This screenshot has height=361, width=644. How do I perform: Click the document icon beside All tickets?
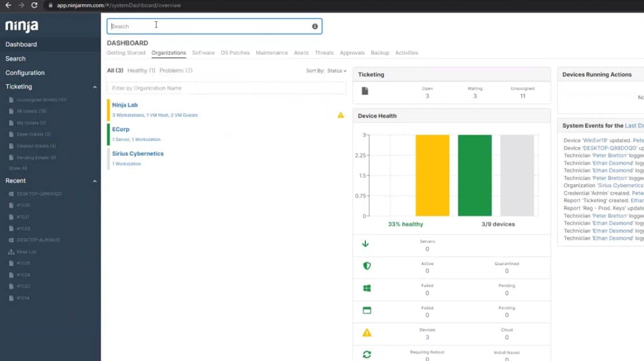click(11, 111)
